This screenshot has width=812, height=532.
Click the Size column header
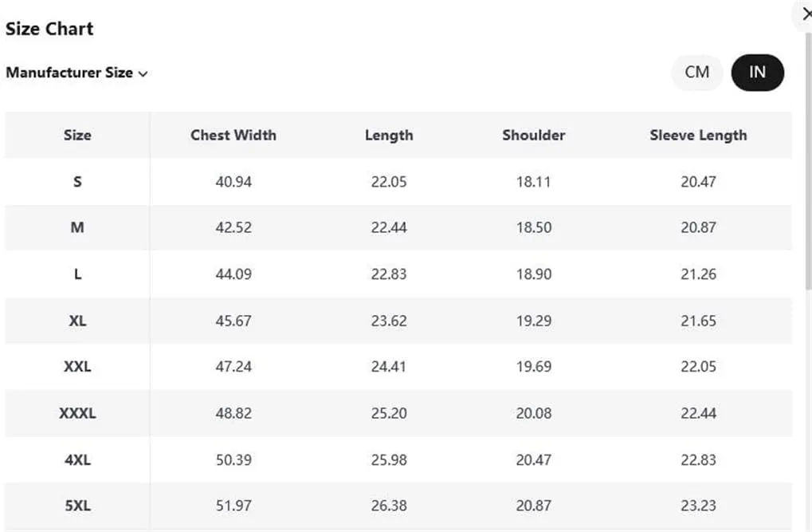[x=77, y=136]
